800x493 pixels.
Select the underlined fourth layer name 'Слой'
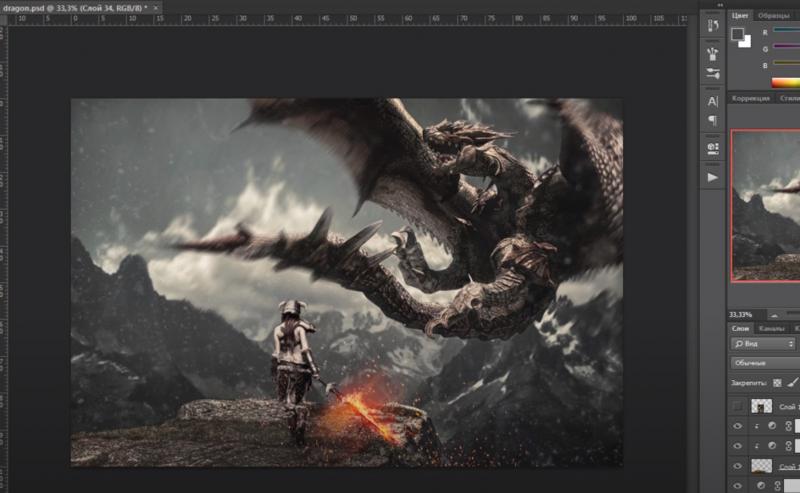point(788,466)
